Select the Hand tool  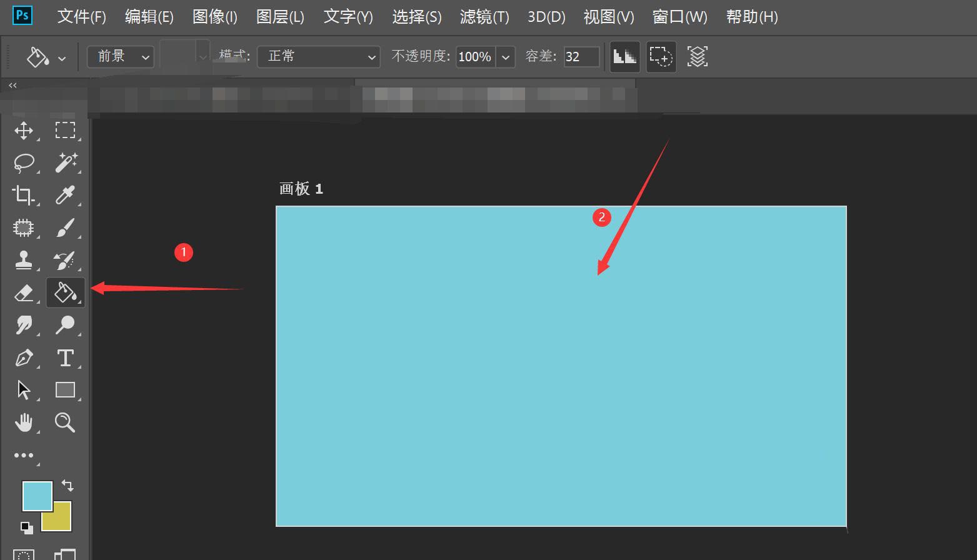(x=24, y=422)
